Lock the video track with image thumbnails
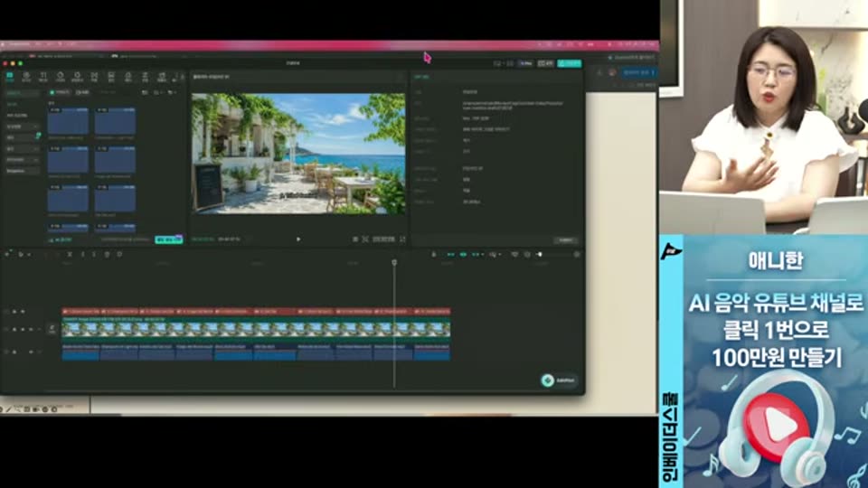This screenshot has width=868, height=488. 14,330
